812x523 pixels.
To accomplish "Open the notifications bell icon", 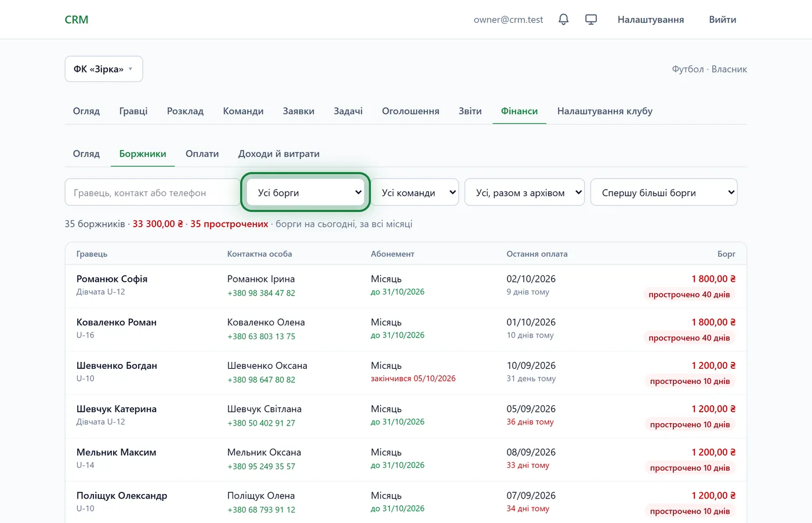I will 563,20.
